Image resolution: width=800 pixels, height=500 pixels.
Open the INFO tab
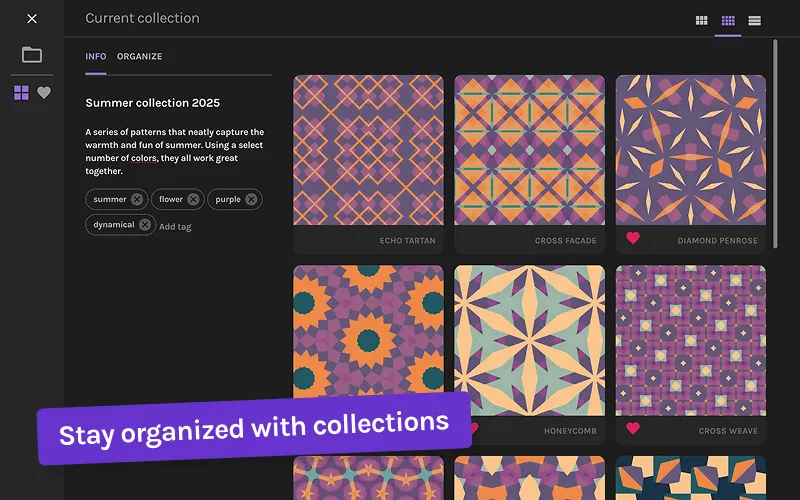pyautogui.click(x=95, y=56)
